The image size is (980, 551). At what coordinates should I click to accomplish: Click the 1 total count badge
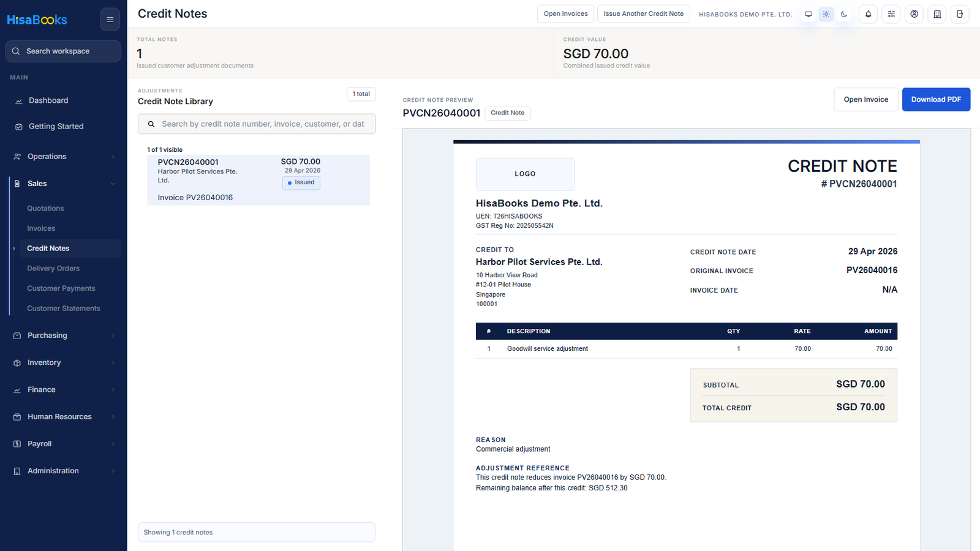point(361,94)
